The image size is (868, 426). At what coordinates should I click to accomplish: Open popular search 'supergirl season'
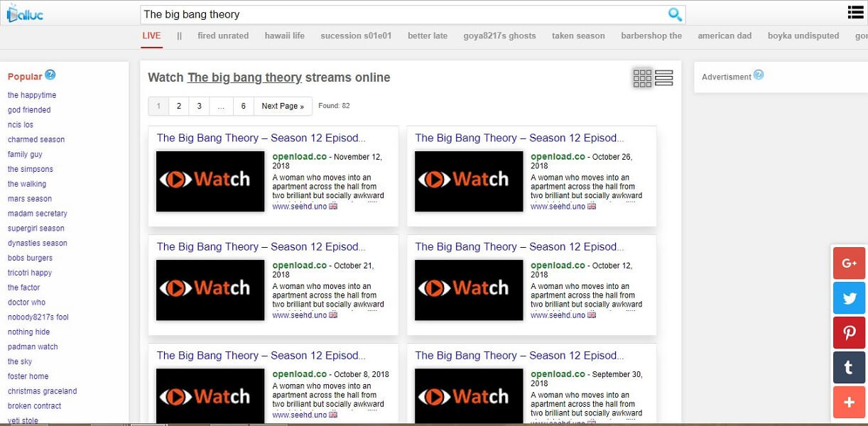coord(36,229)
